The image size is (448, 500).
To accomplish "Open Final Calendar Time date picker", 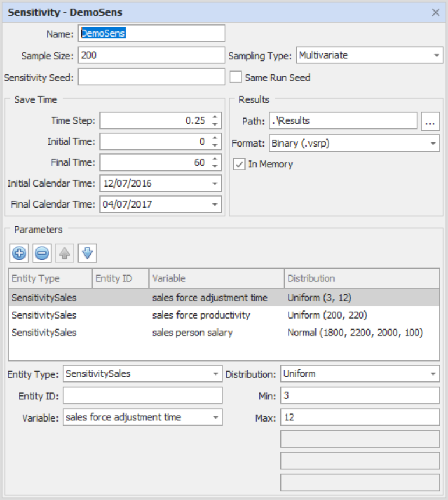I will (x=215, y=205).
